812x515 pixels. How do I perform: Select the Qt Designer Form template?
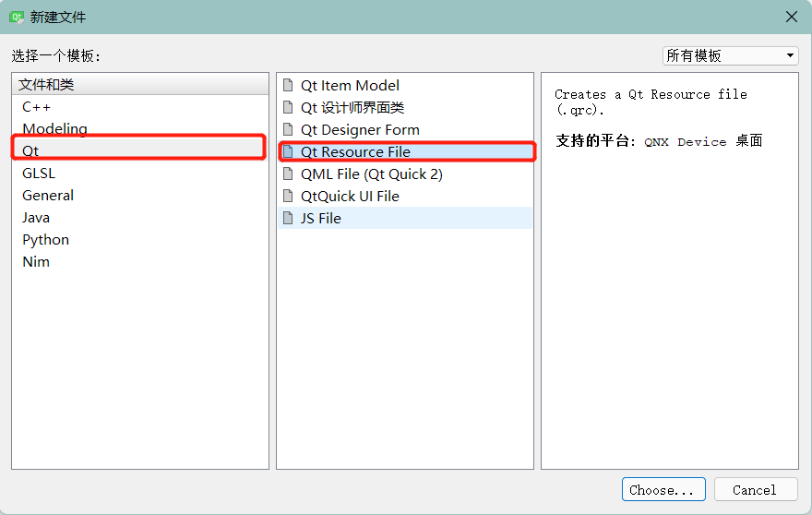coord(405,129)
